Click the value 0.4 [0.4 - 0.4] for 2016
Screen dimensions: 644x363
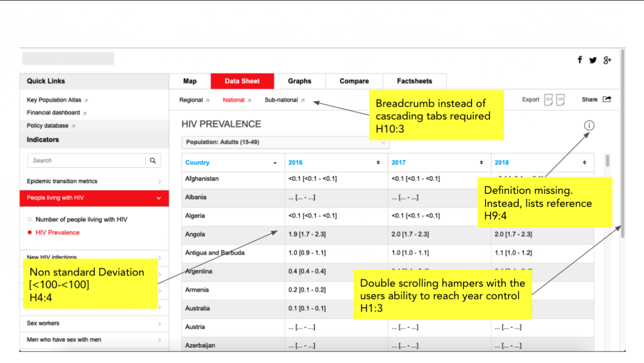pyautogui.click(x=307, y=271)
